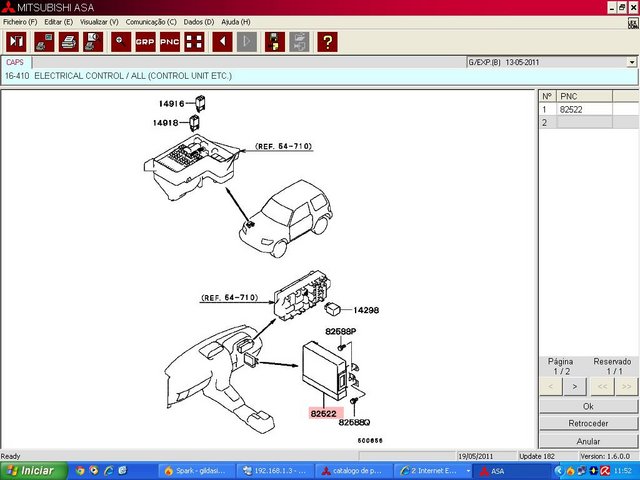
Task: Click the 19/05/2011 date in status bar
Action: coord(476,456)
